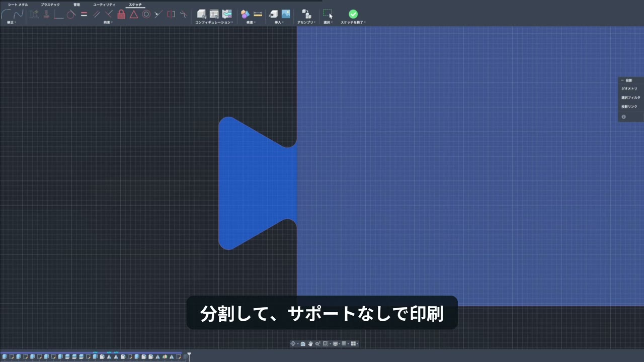Apply the Perpendicular constraint

coord(109,14)
